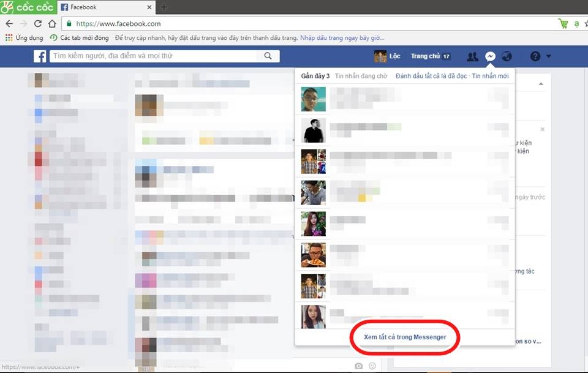Viewport: 588px width, 373px height.
Task: Open conversation with man looking down avatar
Action: coord(405,192)
